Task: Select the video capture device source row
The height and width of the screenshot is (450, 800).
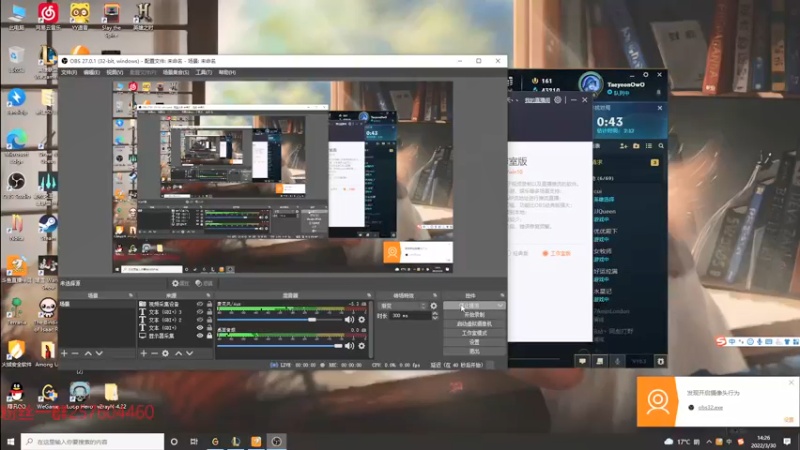Action: 175,304
